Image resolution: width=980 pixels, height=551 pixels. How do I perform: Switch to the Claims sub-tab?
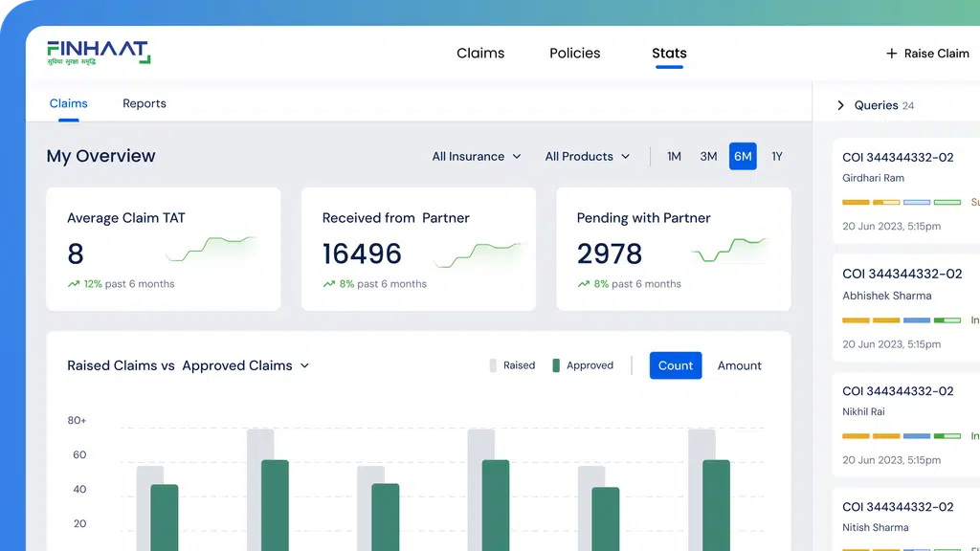click(x=68, y=103)
